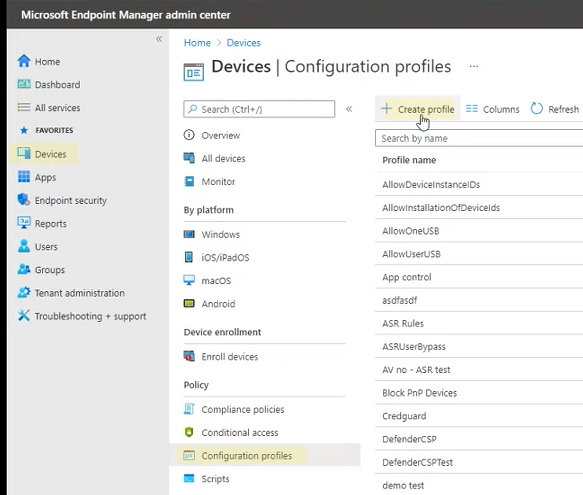
Task: Open Troubleshooting + support tools icon
Action: point(24,316)
